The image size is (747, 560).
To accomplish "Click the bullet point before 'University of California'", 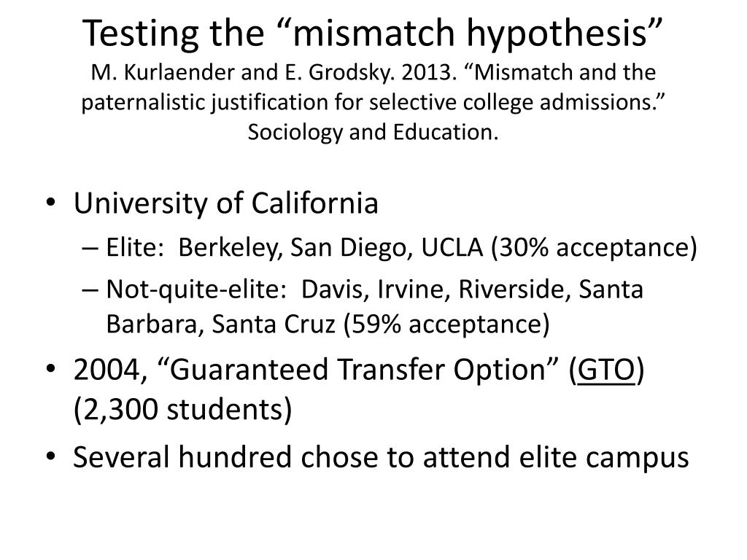I will tap(51, 203).
